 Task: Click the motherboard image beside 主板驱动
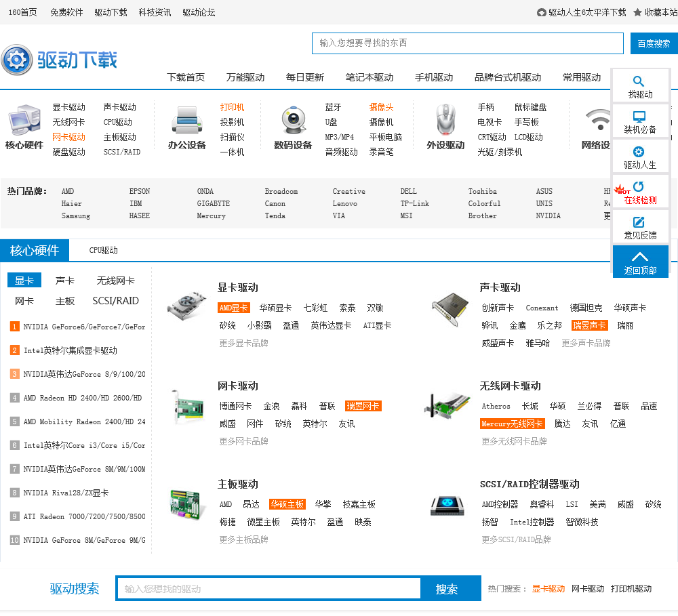click(186, 504)
